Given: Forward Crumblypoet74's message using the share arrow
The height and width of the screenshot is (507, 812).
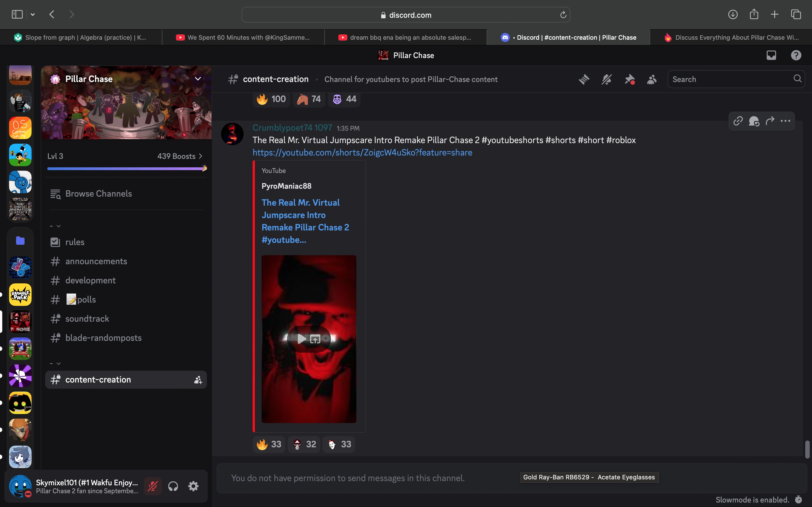Looking at the screenshot, I should click(x=770, y=121).
